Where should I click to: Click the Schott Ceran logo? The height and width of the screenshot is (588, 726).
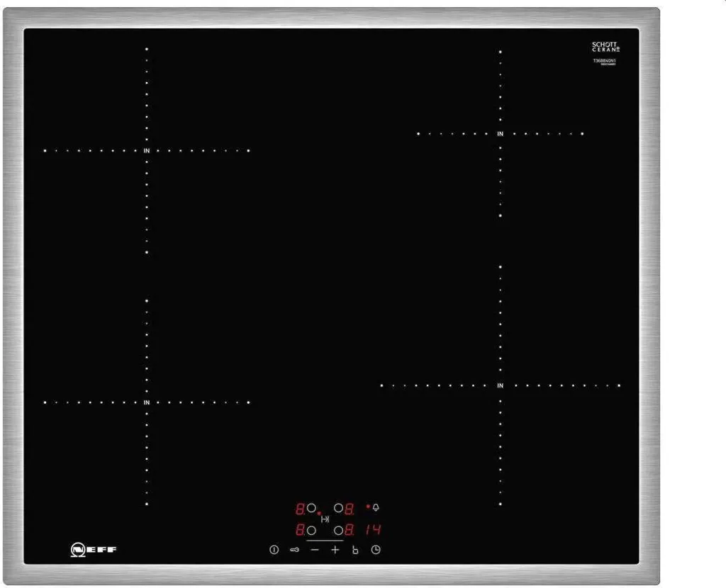[605, 47]
